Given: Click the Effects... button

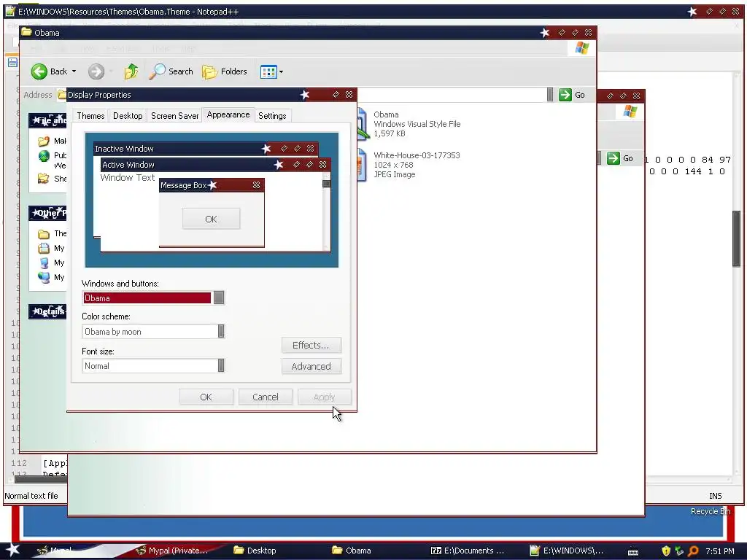Looking at the screenshot, I should pos(311,345).
